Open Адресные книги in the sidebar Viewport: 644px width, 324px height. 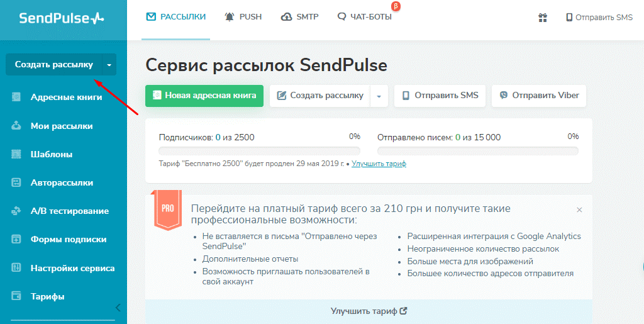coord(67,98)
